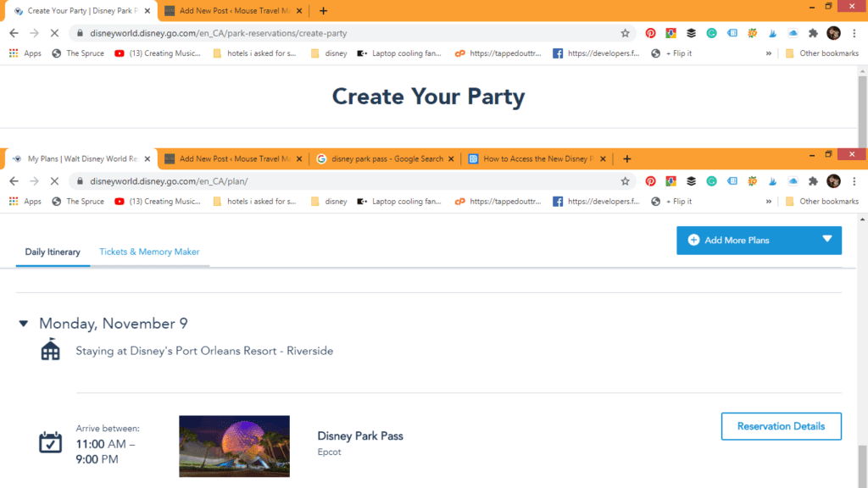The width and height of the screenshot is (868, 488).
Task: Click Staying at Disney's Port Orleans Resort text
Action: (x=204, y=351)
